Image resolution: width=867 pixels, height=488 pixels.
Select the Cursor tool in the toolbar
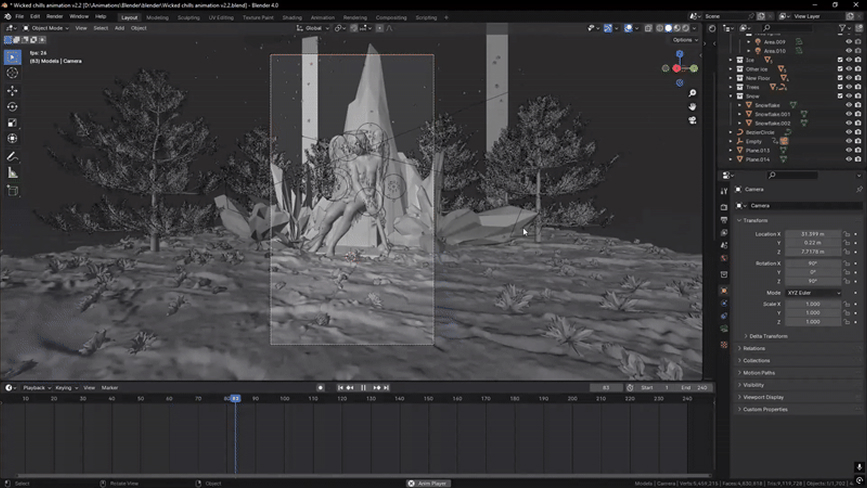click(12, 73)
